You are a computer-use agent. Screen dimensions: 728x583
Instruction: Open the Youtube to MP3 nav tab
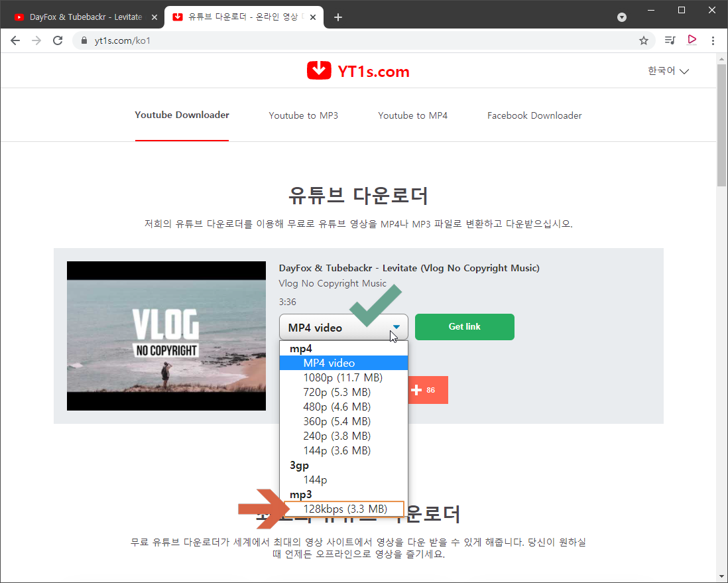303,115
